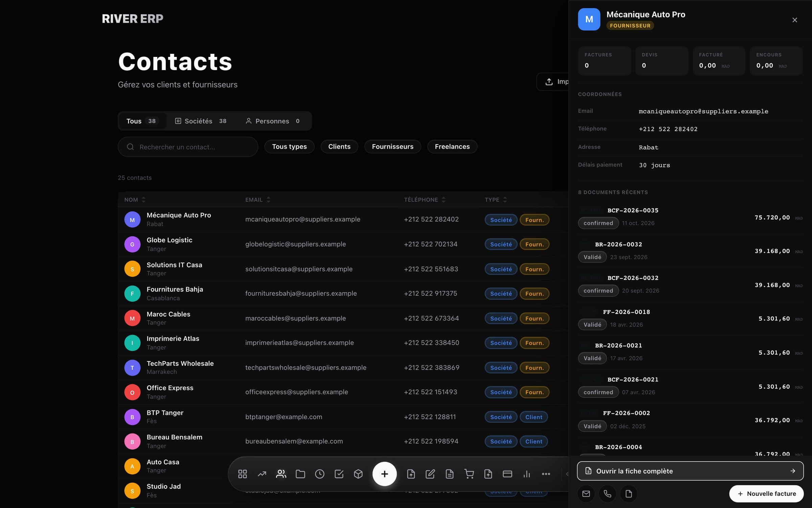This screenshot has height=508, width=812.
Task: Open the folder icon in the dock
Action: [x=300, y=474]
